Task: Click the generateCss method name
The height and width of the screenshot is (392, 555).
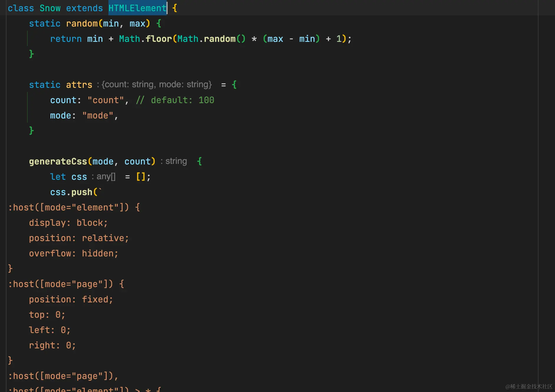Action: (x=58, y=161)
